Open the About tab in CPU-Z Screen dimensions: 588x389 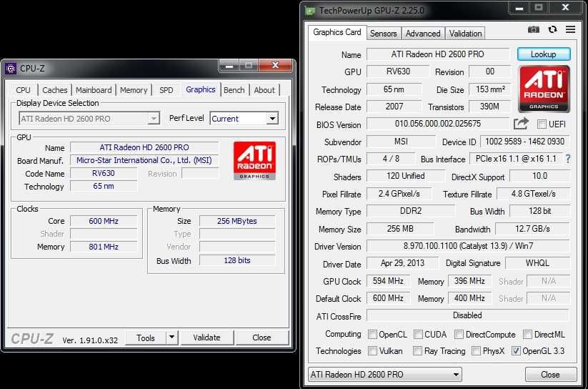click(264, 90)
